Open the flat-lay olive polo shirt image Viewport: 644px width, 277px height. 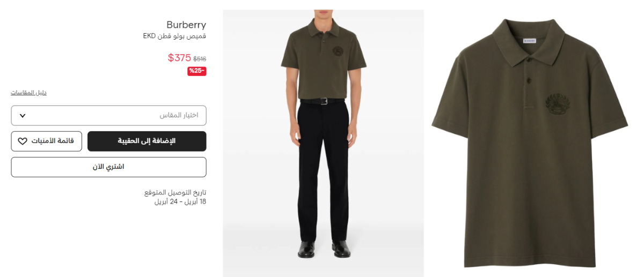[530, 143]
